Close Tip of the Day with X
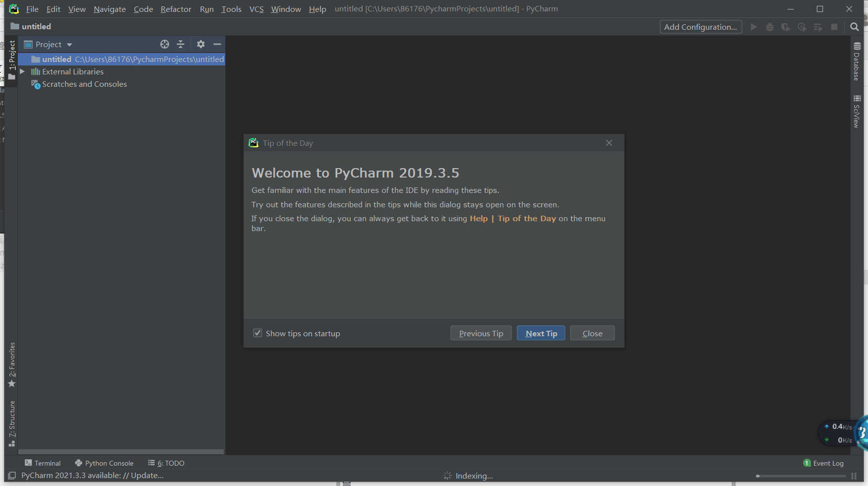Viewport: 868px width, 486px height. pos(609,143)
